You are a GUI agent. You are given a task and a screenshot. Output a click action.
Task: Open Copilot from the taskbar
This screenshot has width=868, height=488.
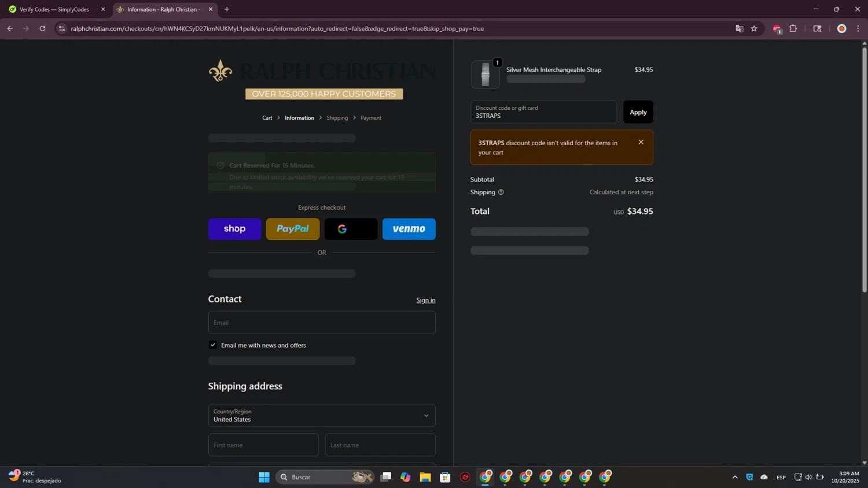[x=406, y=477]
